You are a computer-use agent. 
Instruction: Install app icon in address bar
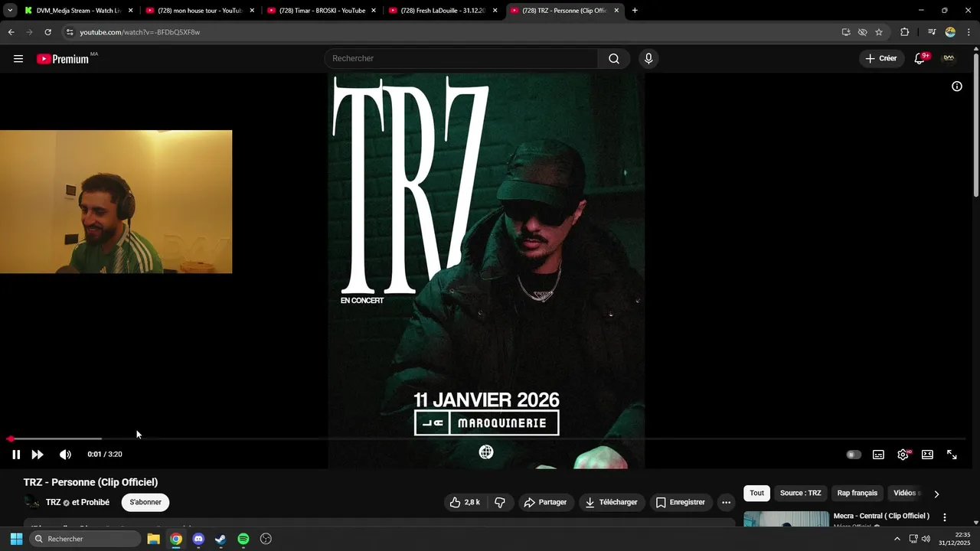846,32
